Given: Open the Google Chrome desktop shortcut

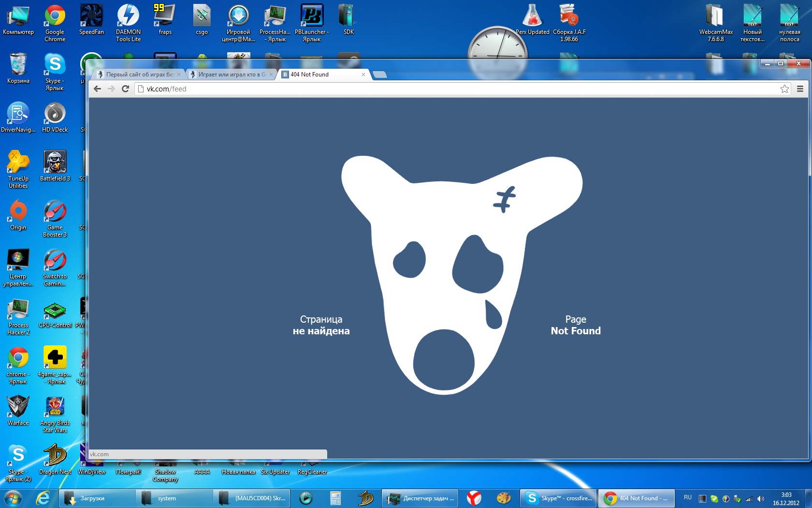Looking at the screenshot, I should tap(55, 23).
